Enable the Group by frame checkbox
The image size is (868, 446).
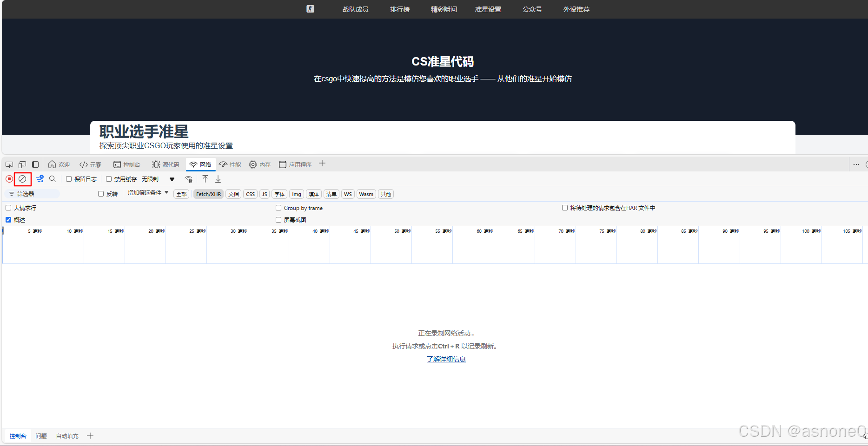point(278,208)
